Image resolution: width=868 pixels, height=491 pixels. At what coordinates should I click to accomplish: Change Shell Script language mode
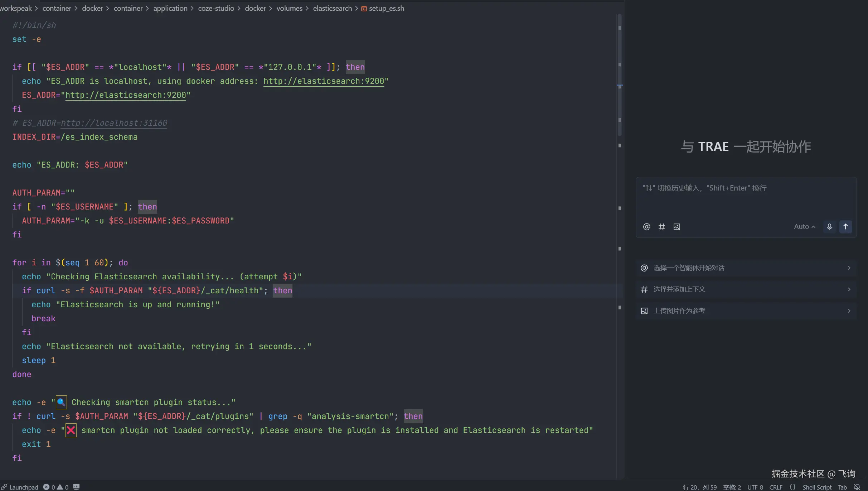click(x=817, y=487)
